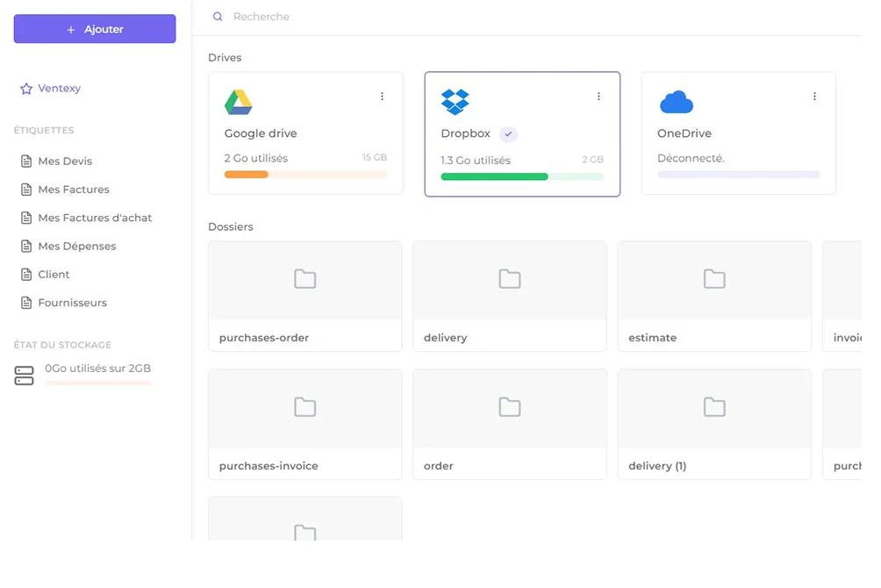The height and width of the screenshot is (588, 881).
Task: Open the purchases-invoice folder
Action: coord(305,425)
